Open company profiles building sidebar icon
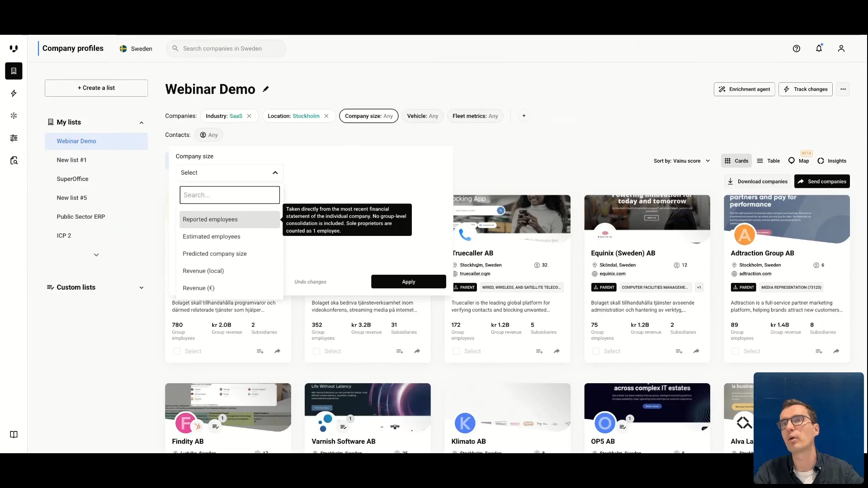The height and width of the screenshot is (488, 868). coord(14,71)
